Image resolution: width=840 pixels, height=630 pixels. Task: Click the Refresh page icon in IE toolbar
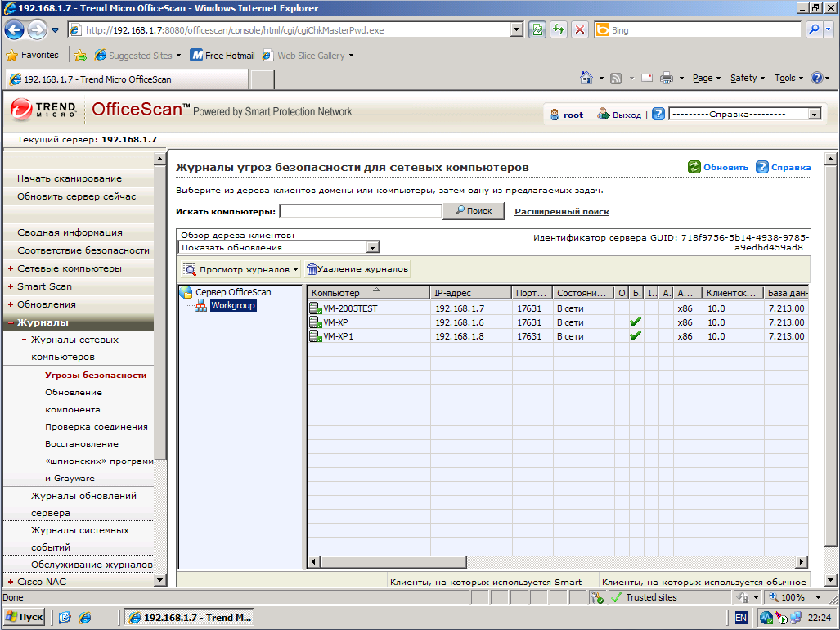coord(559,30)
